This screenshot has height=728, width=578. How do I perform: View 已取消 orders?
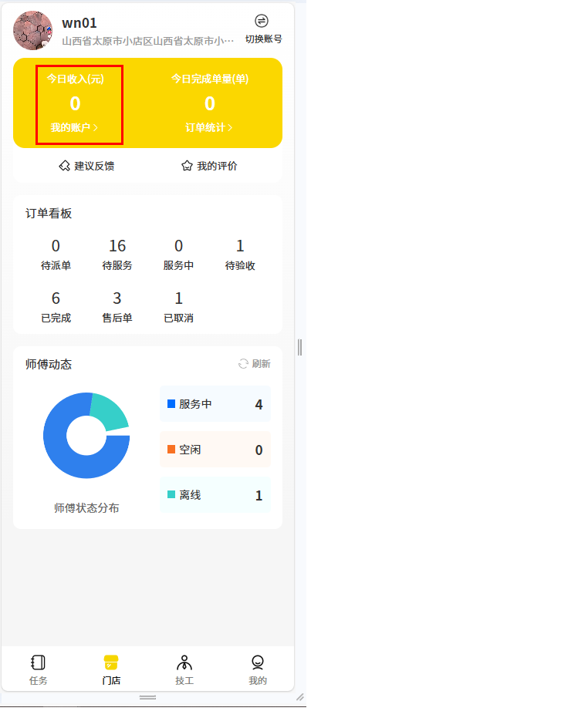[x=178, y=307]
